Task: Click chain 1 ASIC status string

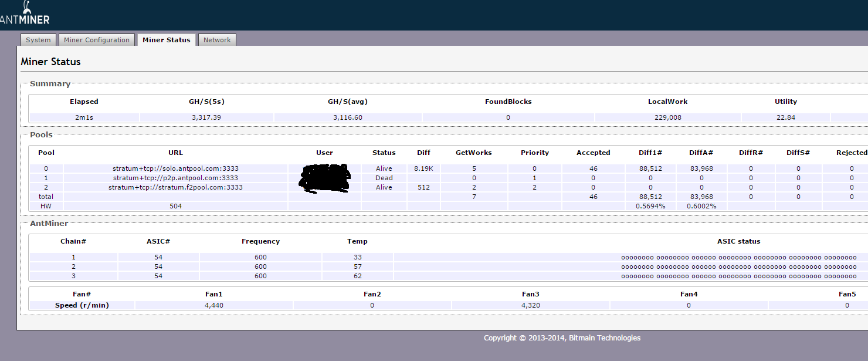Action: [x=739, y=257]
